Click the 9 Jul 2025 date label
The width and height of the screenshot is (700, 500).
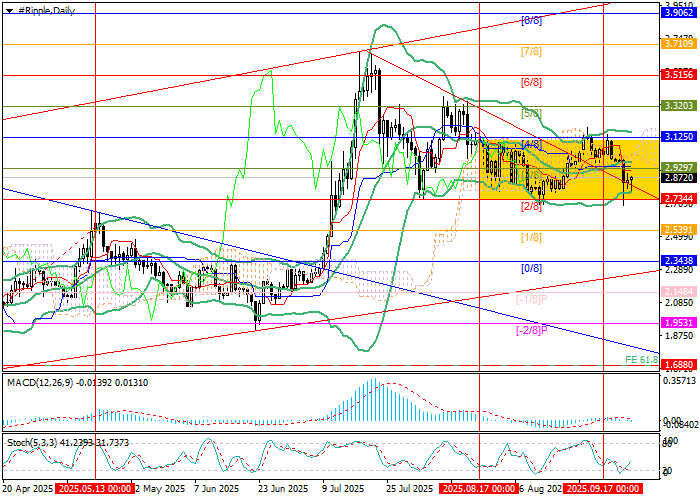click(345, 488)
